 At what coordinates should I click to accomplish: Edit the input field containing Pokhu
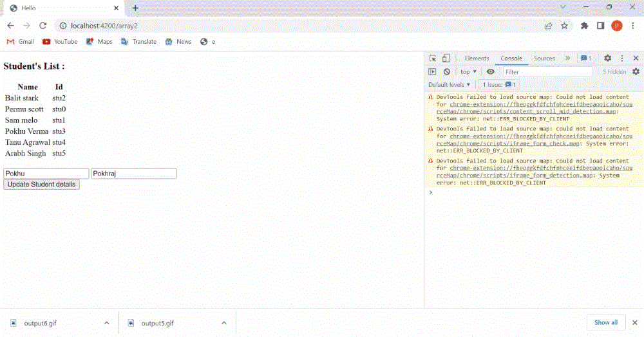pyautogui.click(x=46, y=174)
